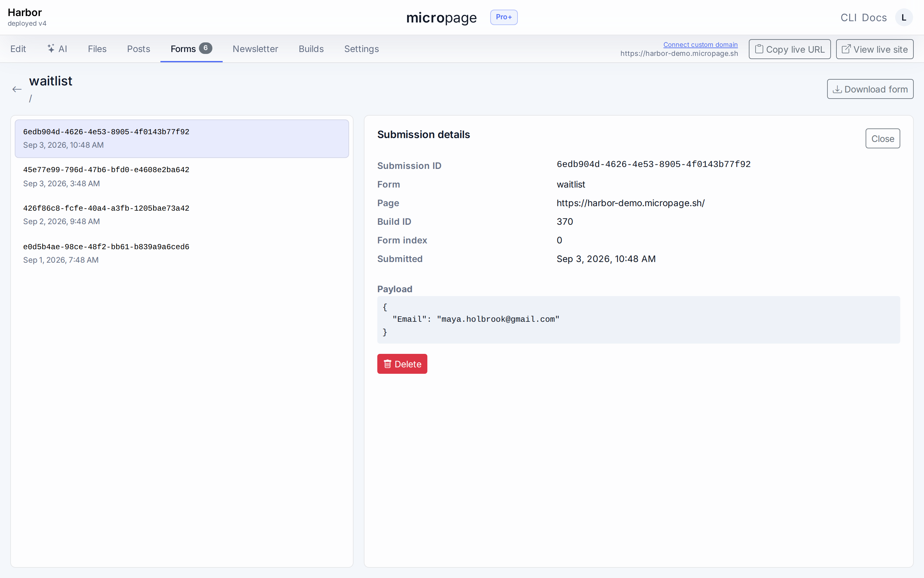Screen dimensions: 924x578
Task: Click the clipboard icon in Copy live URL
Action: pyautogui.click(x=759, y=49)
